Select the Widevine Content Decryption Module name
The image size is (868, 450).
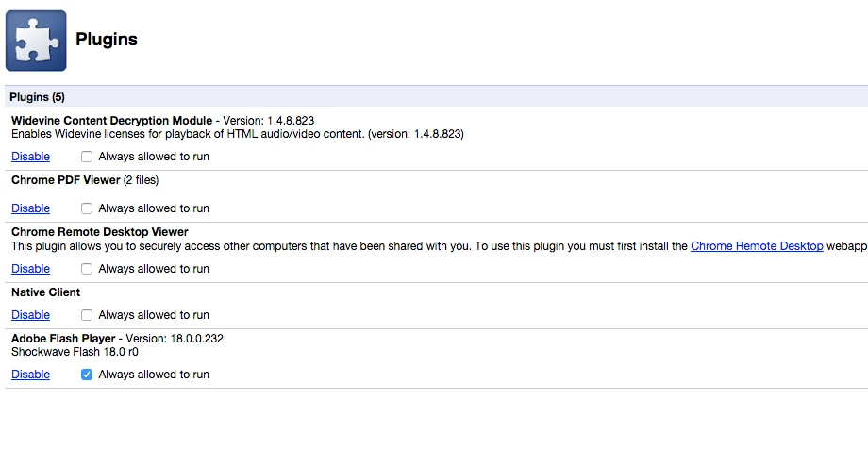pos(112,121)
